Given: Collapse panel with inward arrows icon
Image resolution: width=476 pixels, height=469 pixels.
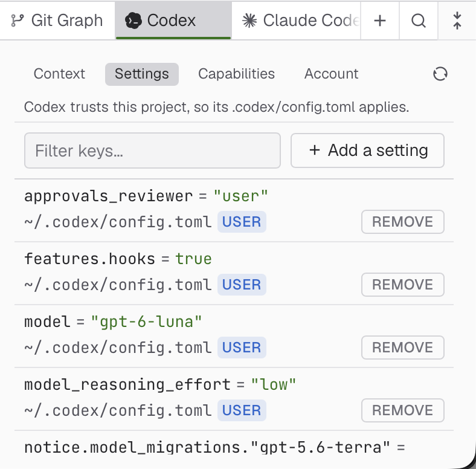Looking at the screenshot, I should pos(457,21).
